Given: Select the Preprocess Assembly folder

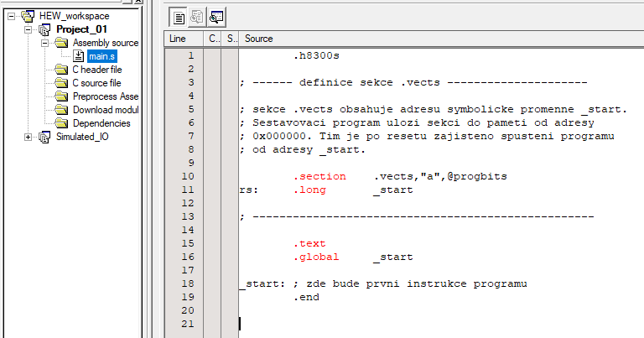Looking at the screenshot, I should 105,96.
